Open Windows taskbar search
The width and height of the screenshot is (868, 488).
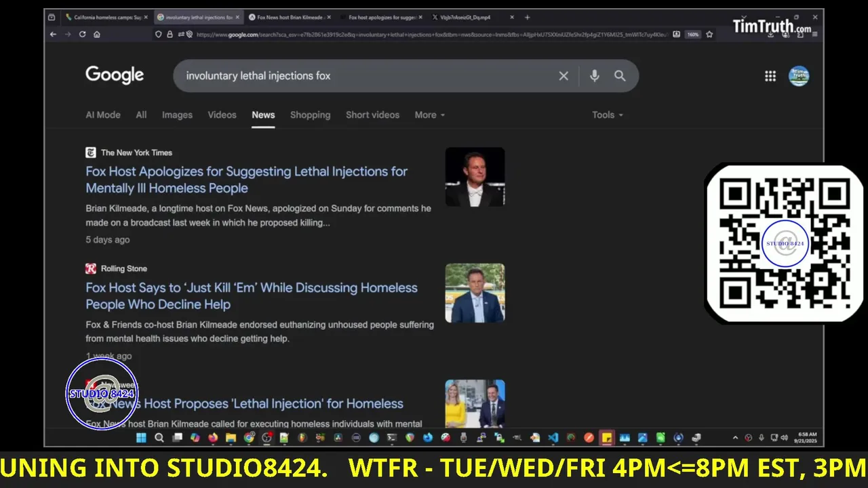point(159,438)
